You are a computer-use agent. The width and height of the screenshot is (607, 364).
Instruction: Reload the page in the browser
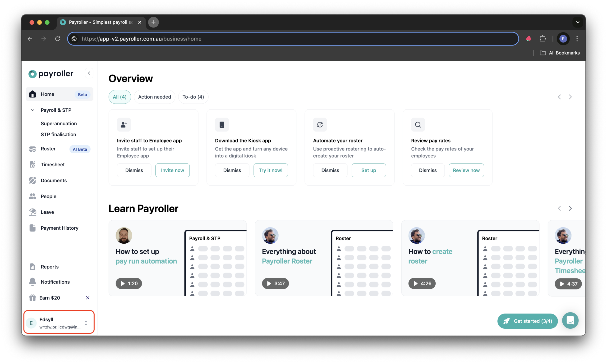(57, 39)
